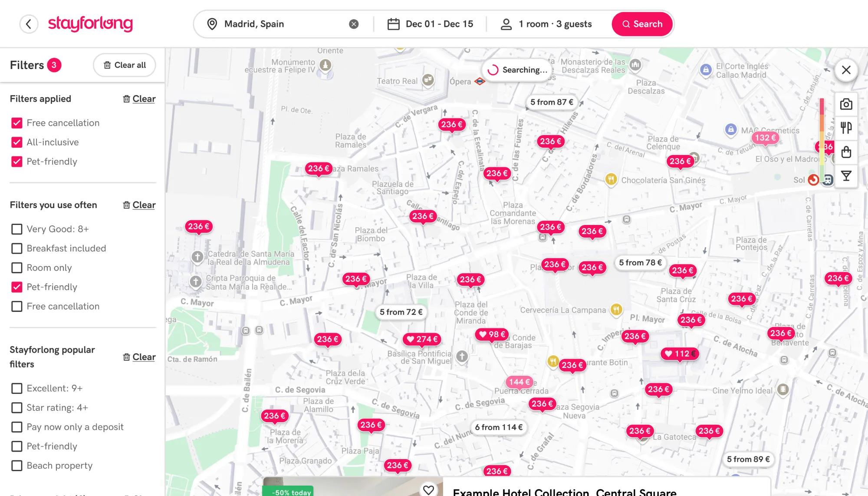This screenshot has height=496, width=868.
Task: Click the Clear all filters button
Action: (125, 65)
